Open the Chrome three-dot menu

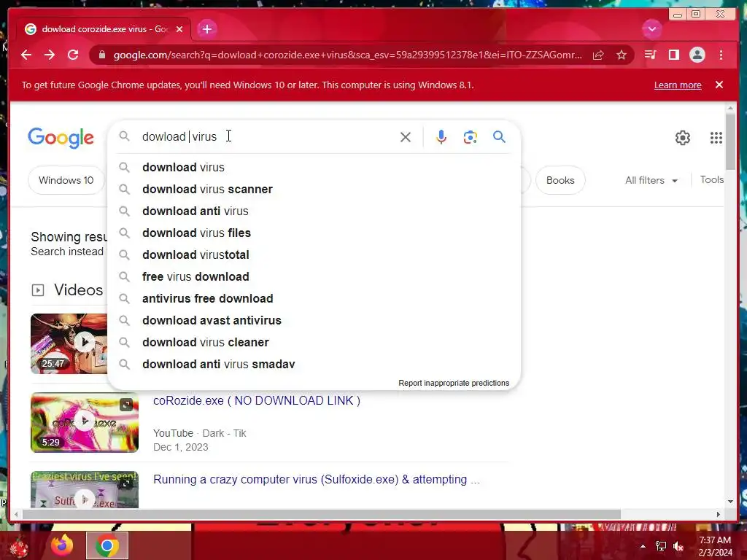pyautogui.click(x=721, y=55)
